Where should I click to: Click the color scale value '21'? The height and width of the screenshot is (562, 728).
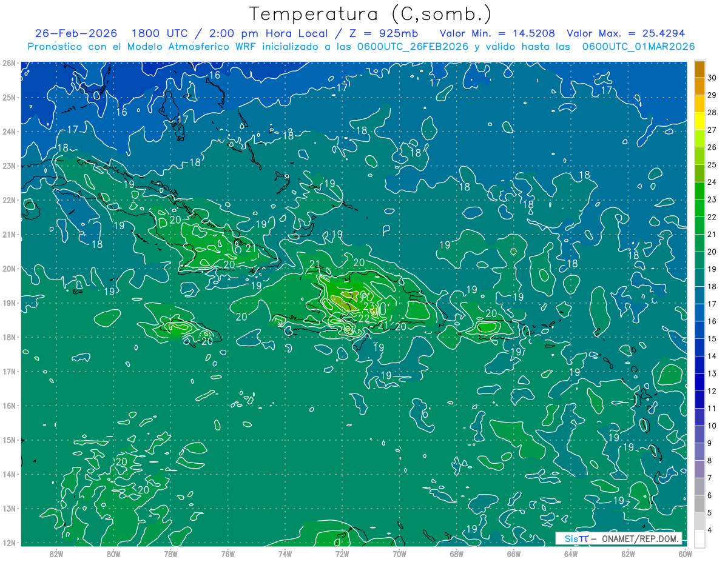point(712,234)
